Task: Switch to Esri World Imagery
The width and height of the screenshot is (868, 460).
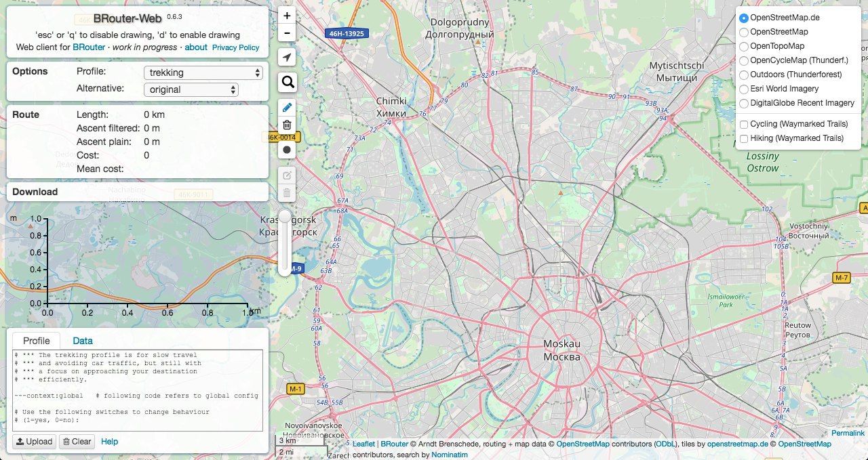Action: (x=744, y=89)
